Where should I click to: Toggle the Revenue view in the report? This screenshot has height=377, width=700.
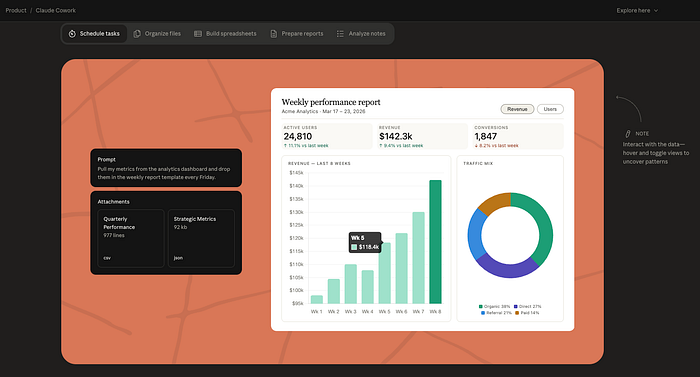(x=517, y=109)
